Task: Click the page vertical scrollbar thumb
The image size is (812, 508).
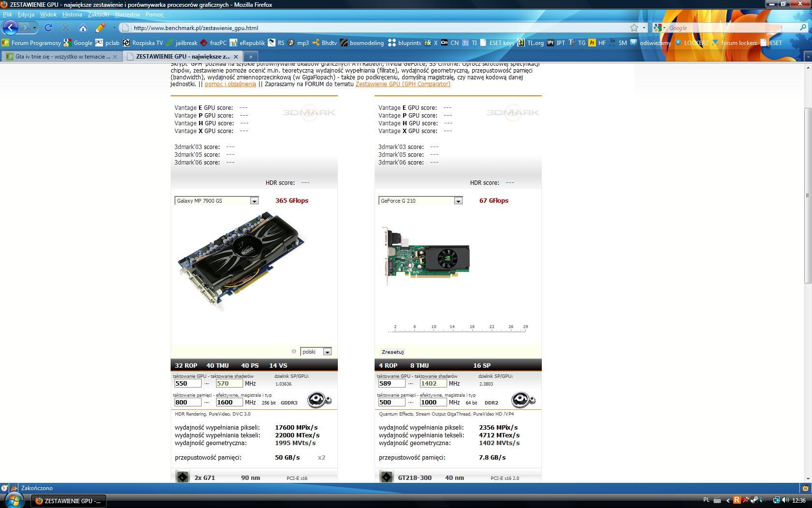Action: coord(807,195)
